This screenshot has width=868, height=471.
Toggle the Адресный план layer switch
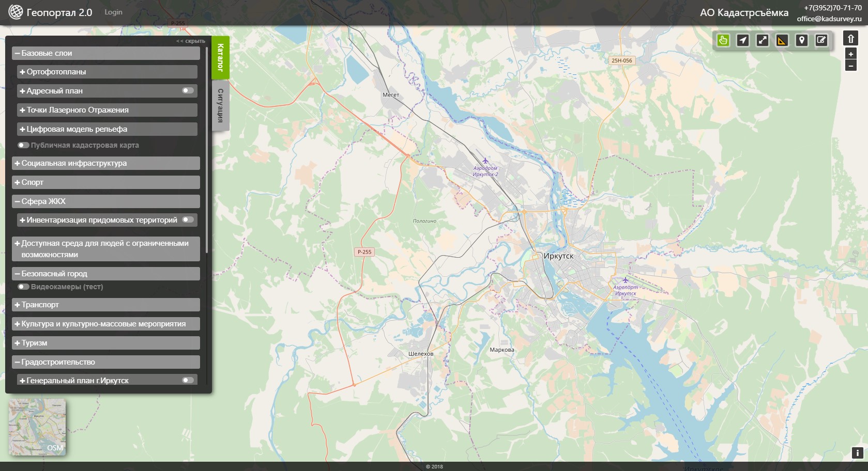(x=188, y=91)
